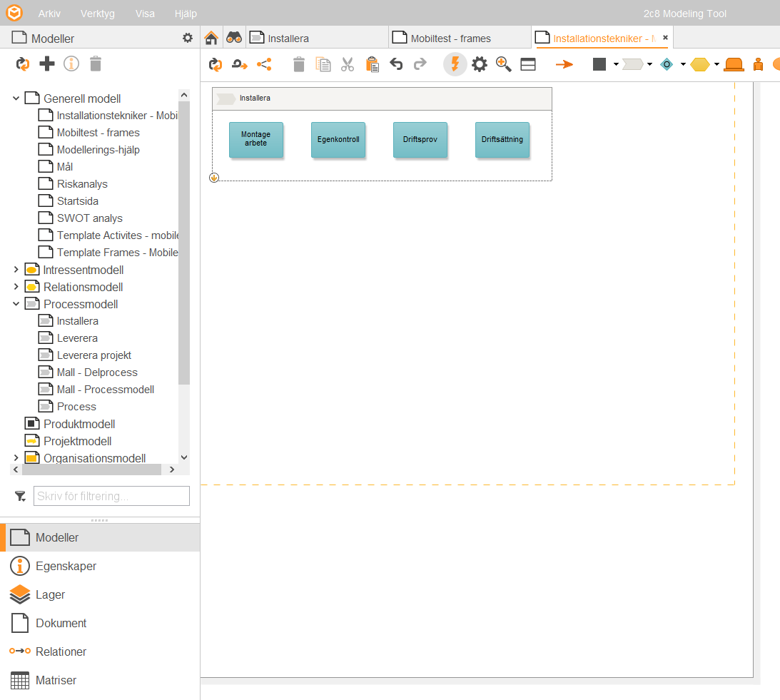Open the gear settings in editor toolbar
The height and width of the screenshot is (700, 780).
pos(480,64)
